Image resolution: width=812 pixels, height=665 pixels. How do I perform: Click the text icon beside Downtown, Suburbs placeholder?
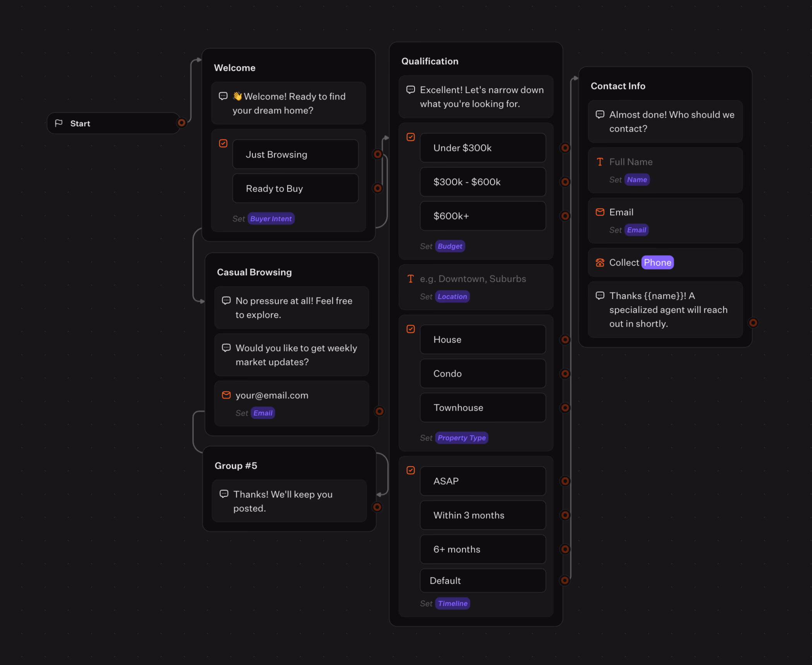point(410,279)
